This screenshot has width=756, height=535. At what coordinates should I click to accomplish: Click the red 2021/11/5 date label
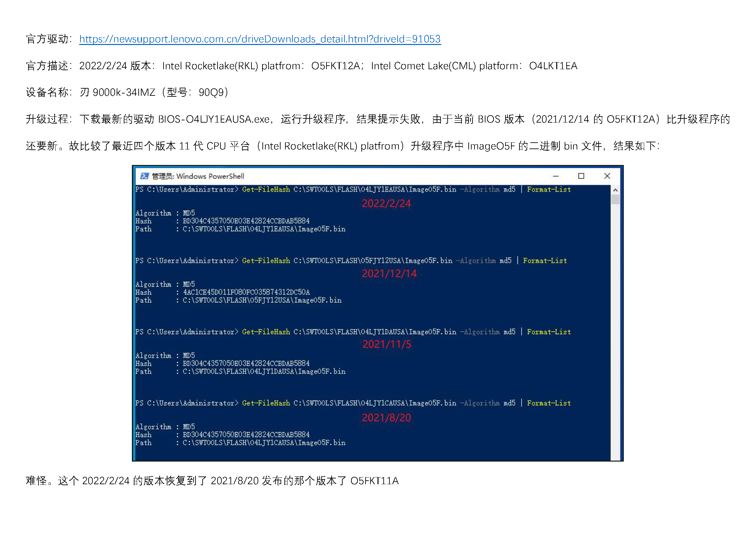pyautogui.click(x=387, y=344)
